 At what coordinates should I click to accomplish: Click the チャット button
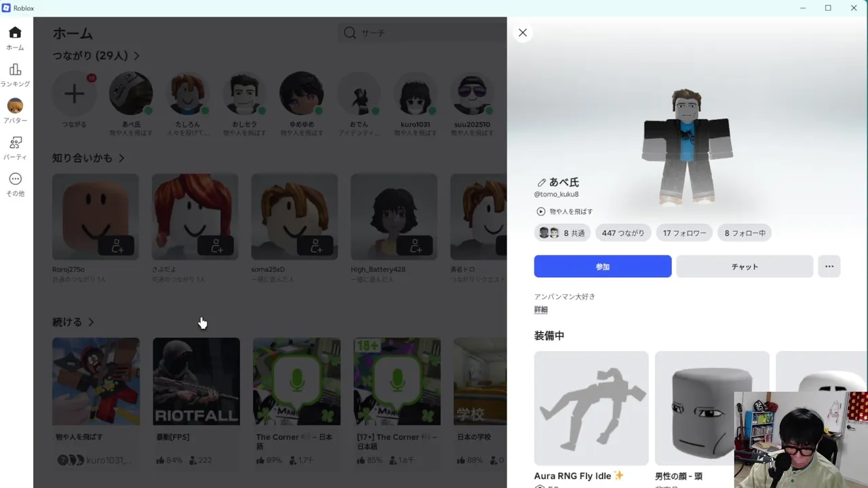click(x=745, y=266)
